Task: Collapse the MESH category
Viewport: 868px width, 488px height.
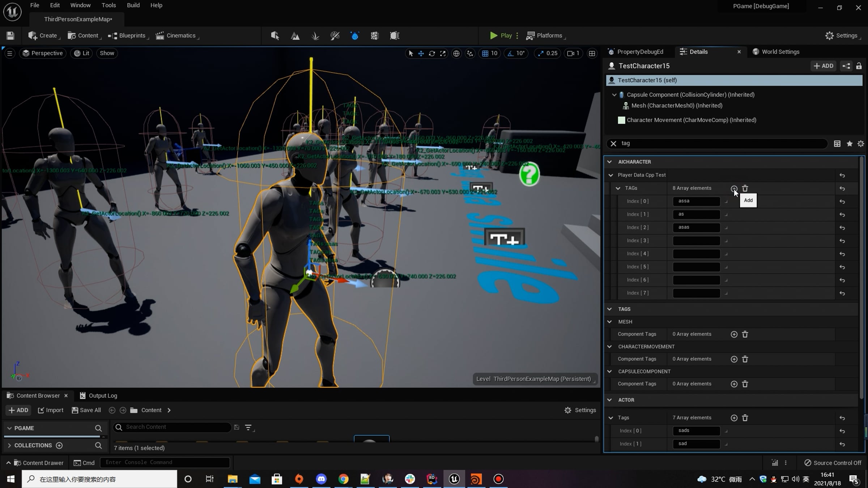Action: tap(610, 322)
